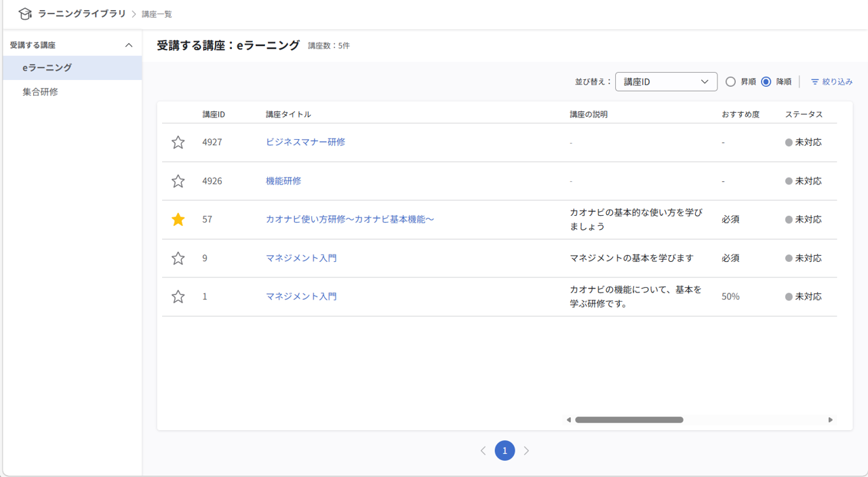Click 必須 in the ID 57 row
The height and width of the screenshot is (477, 868).
(x=730, y=220)
